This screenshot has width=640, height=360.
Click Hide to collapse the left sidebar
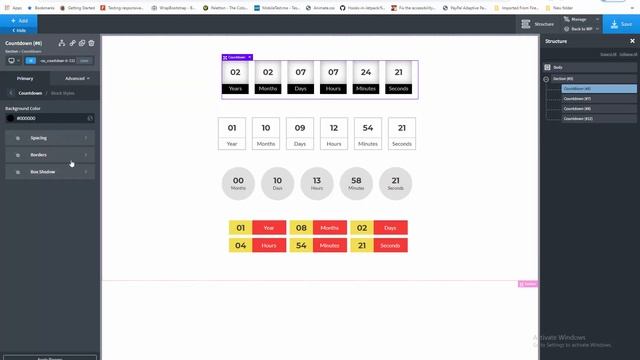point(19,30)
